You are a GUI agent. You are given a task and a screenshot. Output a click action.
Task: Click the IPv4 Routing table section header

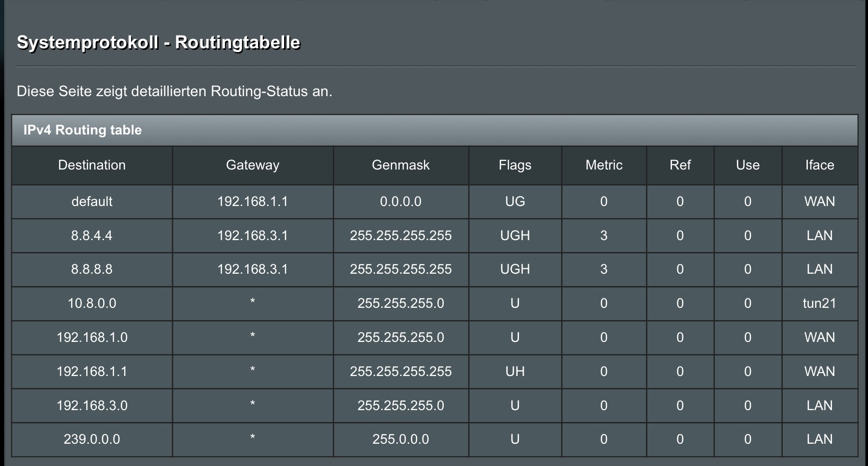82,130
